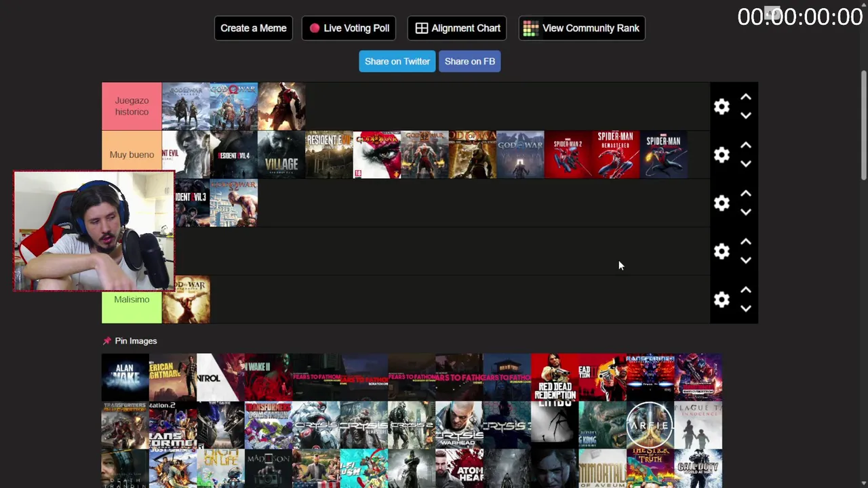Select Call of Duty World at War cover

tap(698, 469)
